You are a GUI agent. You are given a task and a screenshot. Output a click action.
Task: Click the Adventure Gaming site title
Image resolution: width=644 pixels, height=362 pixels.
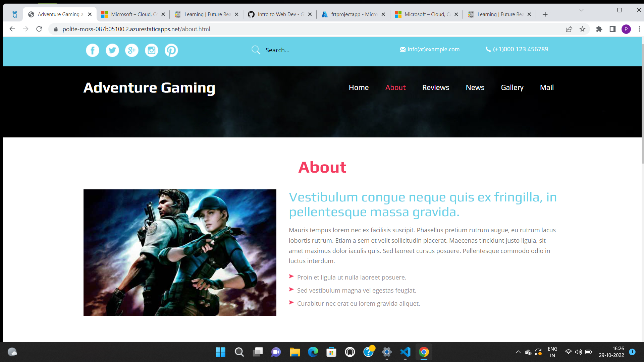[x=149, y=88]
